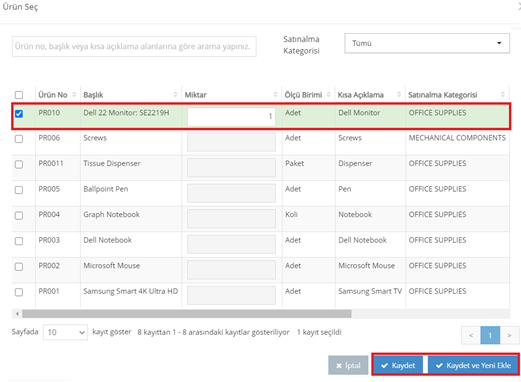Check the PR0011 Tissue Dispenser checkbox
Viewport: 521px width, 382px height.
click(19, 164)
